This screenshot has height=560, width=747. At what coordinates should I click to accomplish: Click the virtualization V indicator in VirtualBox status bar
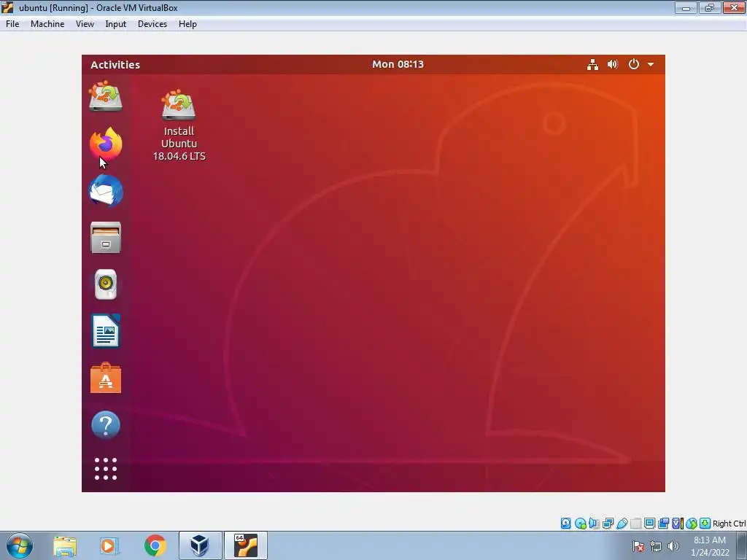[x=678, y=524]
